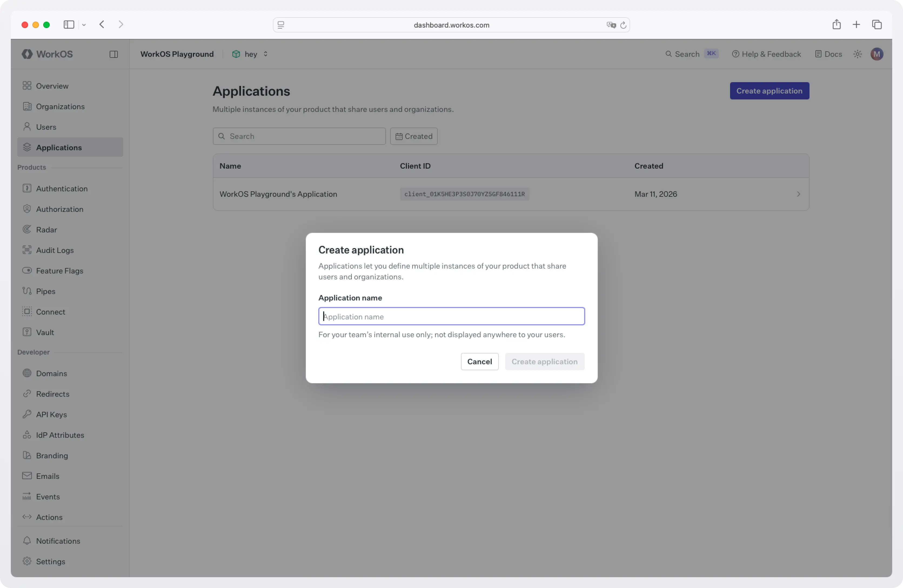Click the Client ID column header
903x588 pixels.
coord(415,166)
